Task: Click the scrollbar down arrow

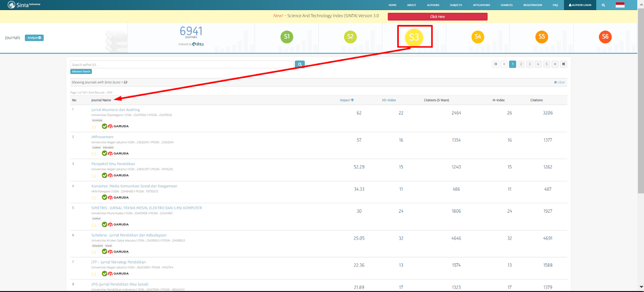Action: pyautogui.click(x=641, y=287)
